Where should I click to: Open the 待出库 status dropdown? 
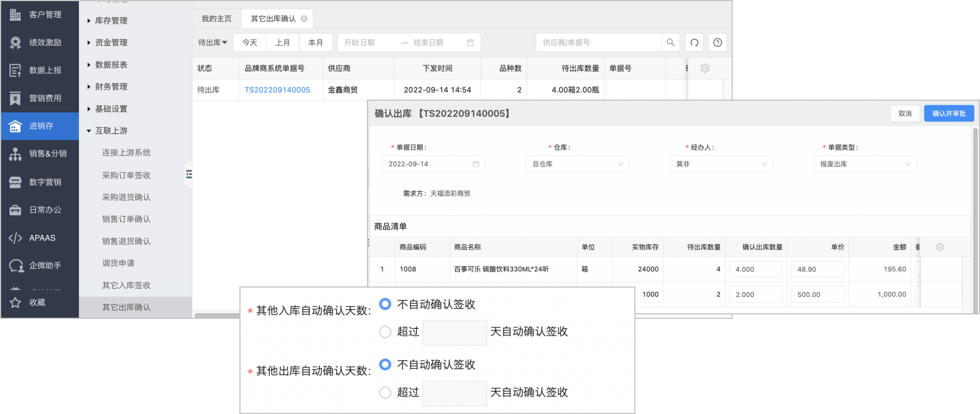pyautogui.click(x=213, y=43)
